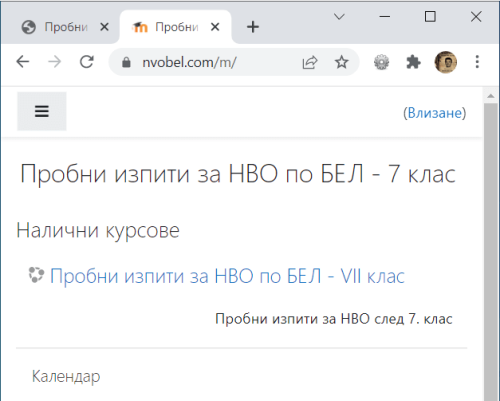Open the extensions puzzle icon
The height and width of the screenshot is (401, 500).
click(x=413, y=62)
